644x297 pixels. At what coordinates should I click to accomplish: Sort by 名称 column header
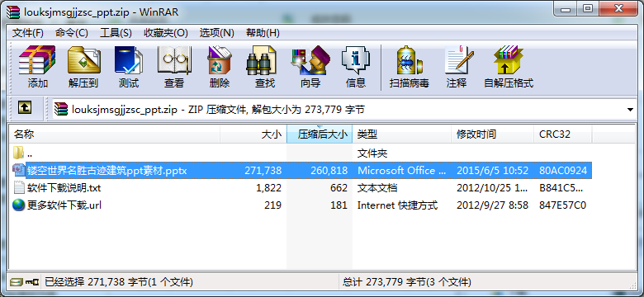[115, 134]
